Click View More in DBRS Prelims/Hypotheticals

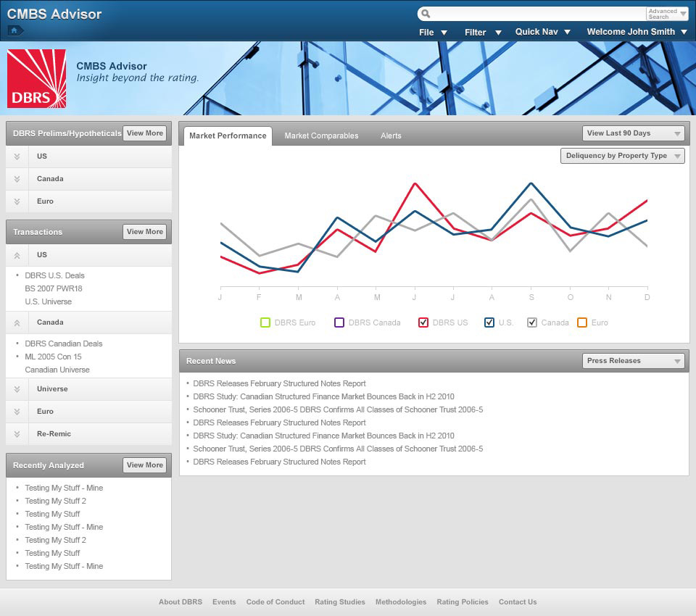coord(145,133)
